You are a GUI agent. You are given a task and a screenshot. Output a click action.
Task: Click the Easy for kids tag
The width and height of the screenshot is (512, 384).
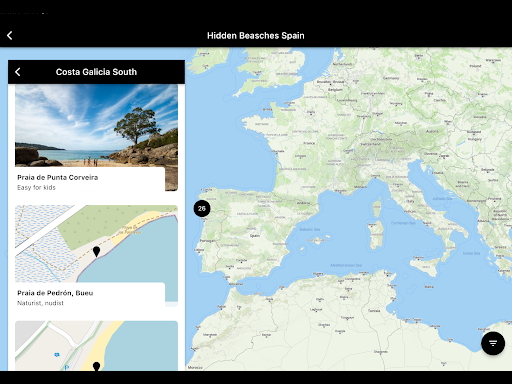(36, 187)
